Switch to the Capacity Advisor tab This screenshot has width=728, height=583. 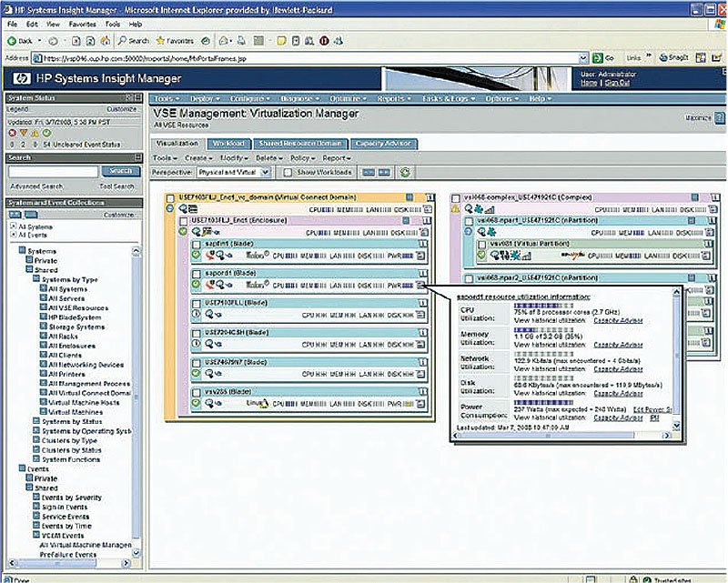tap(386, 144)
